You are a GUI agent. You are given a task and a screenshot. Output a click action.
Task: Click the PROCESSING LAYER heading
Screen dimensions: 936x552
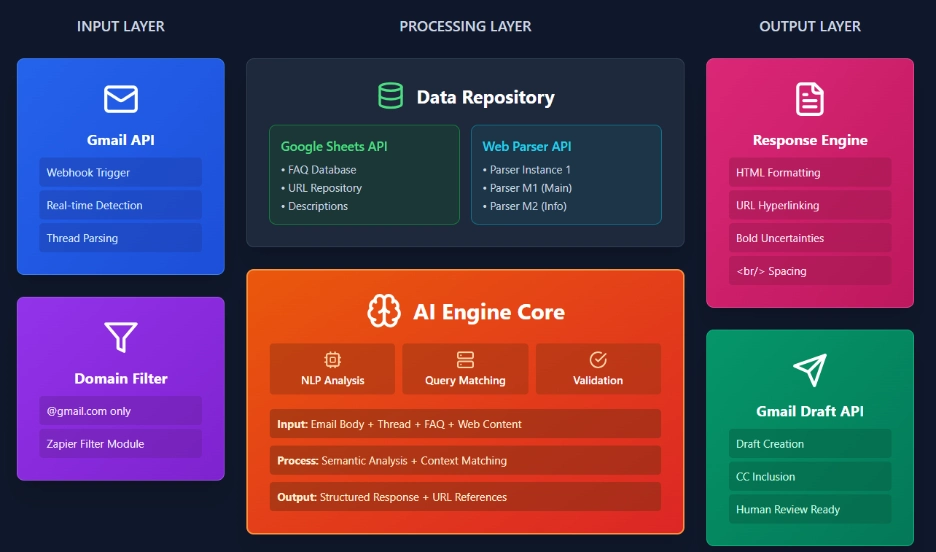click(x=465, y=26)
